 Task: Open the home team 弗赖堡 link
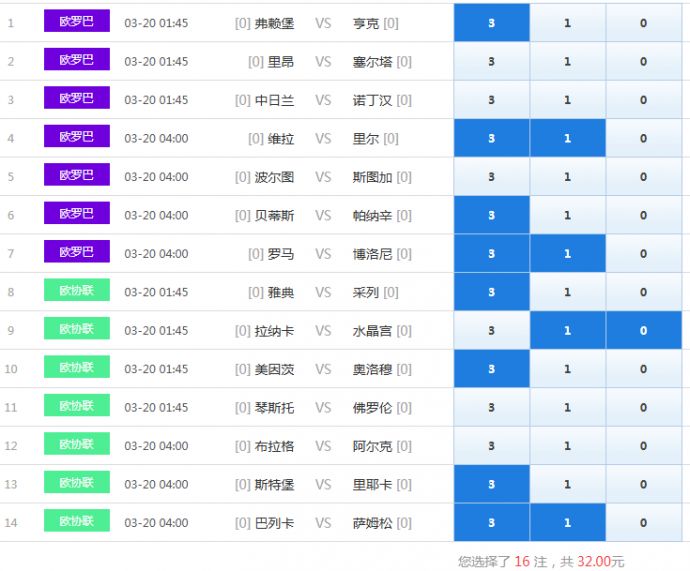[274, 23]
